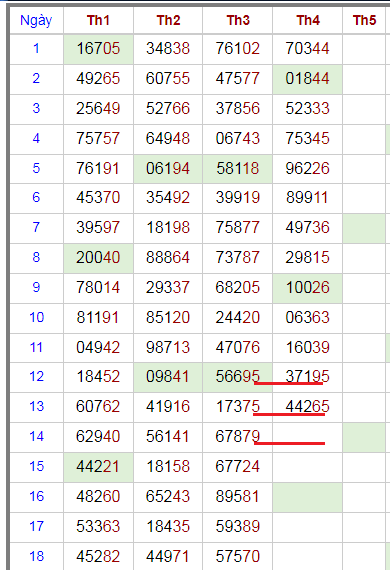Viewport: 390px width, 570px height.
Task: Click the Th4 column header
Action: pos(307,20)
